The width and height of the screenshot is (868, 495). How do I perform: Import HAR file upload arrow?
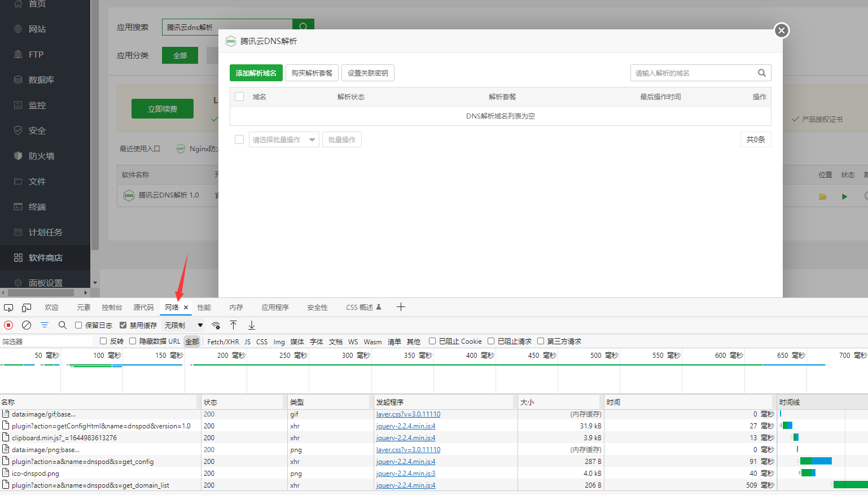click(x=234, y=325)
